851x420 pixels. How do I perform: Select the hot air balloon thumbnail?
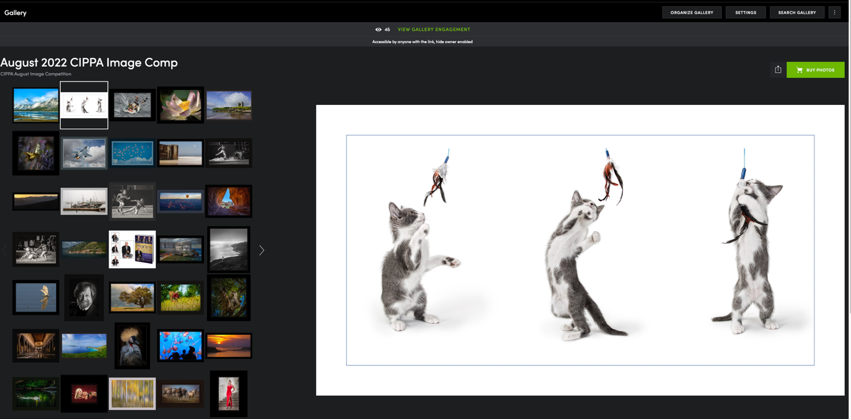click(x=180, y=201)
